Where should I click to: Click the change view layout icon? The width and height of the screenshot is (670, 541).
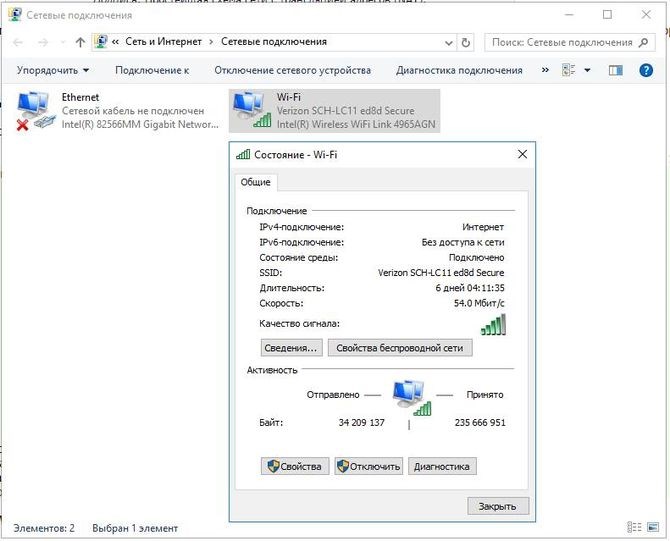[568, 70]
